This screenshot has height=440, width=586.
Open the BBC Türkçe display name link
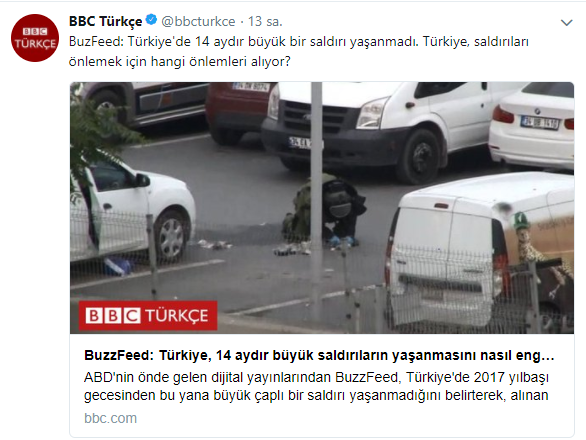[x=105, y=21]
